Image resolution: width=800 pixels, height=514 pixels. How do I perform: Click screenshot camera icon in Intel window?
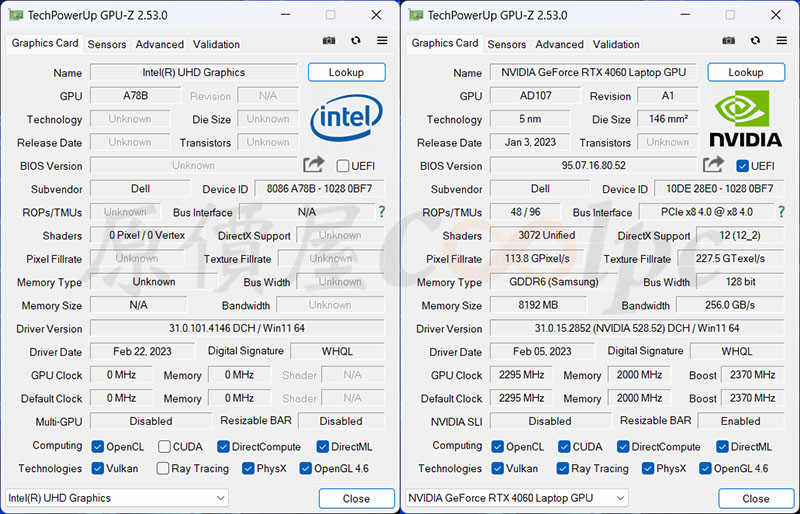(x=329, y=40)
